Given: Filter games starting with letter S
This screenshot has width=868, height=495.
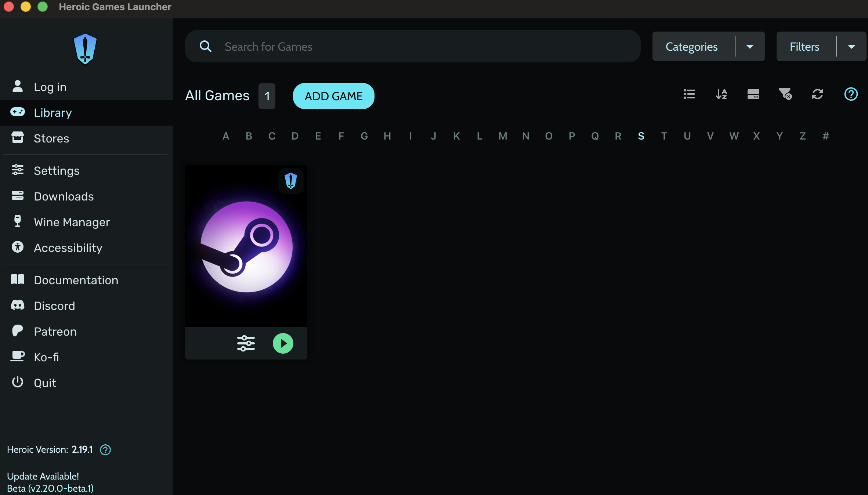Looking at the screenshot, I should pyautogui.click(x=641, y=136).
